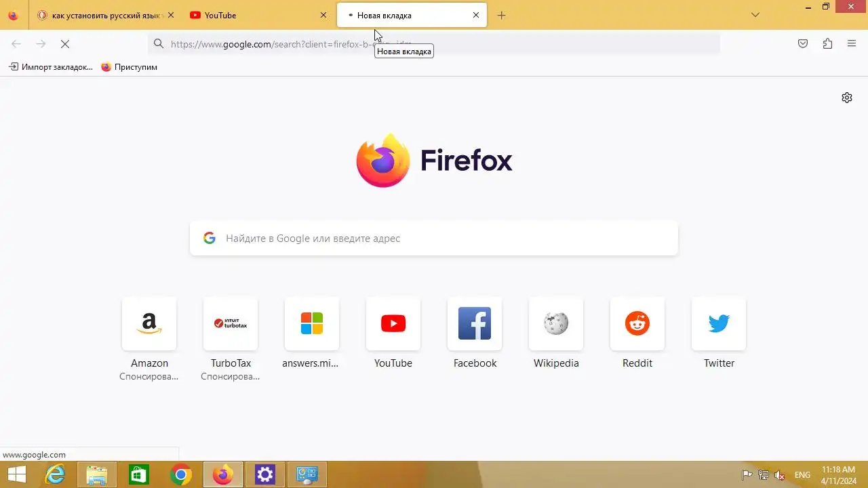Open the answers.microsoft shortcut tile

(x=312, y=324)
